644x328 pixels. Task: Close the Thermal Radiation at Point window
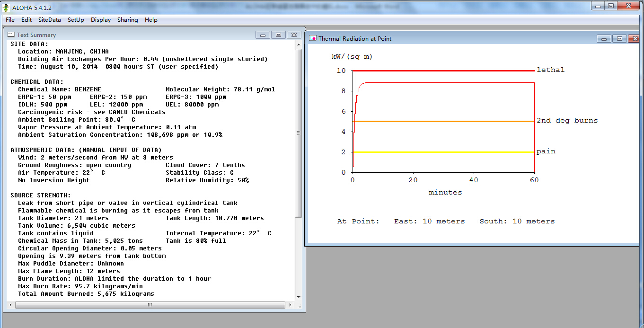tap(635, 39)
